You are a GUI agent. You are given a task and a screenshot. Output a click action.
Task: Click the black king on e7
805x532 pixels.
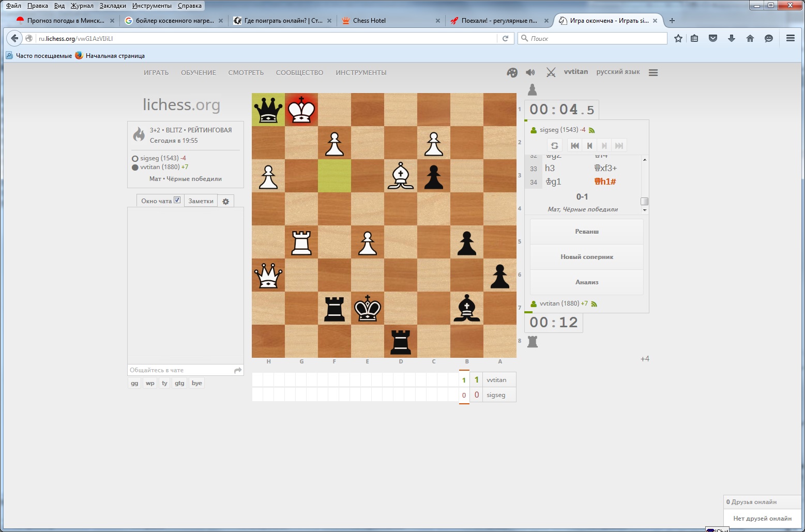click(x=368, y=308)
